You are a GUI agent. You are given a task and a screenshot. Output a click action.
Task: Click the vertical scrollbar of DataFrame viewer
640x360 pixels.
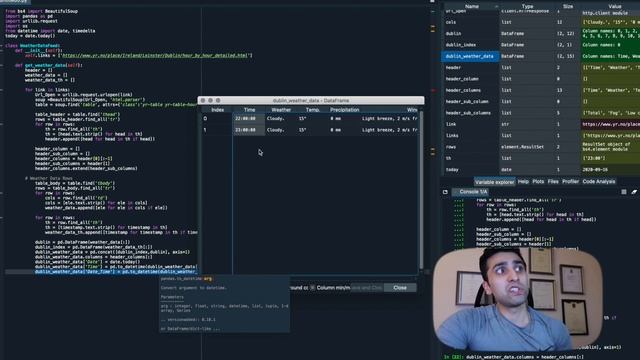[421, 190]
